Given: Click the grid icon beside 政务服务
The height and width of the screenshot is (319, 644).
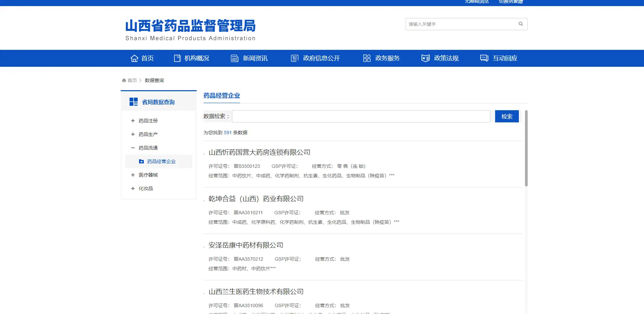Looking at the screenshot, I should (367, 58).
